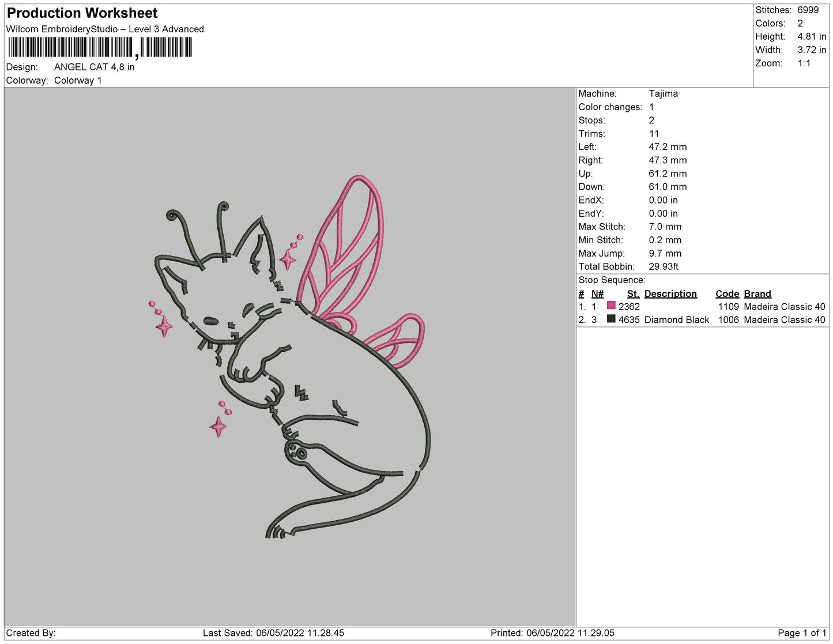Click the first stop sequence row 2362
833x644 pixels.
[702, 306]
